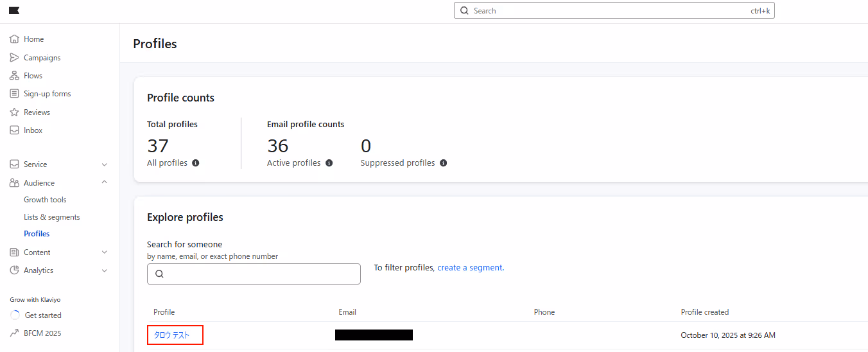Click the Get started link
The width and height of the screenshot is (868, 352).
tap(43, 315)
